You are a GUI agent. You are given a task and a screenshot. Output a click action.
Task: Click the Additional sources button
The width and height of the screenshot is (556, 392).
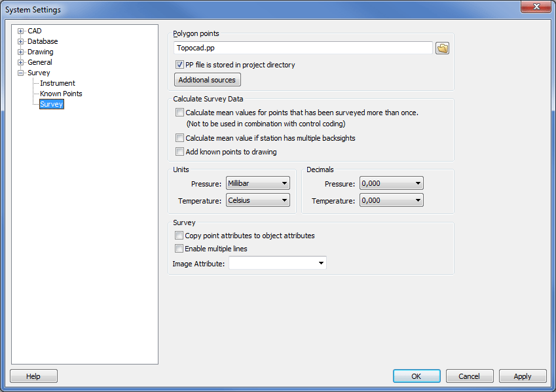coord(208,80)
